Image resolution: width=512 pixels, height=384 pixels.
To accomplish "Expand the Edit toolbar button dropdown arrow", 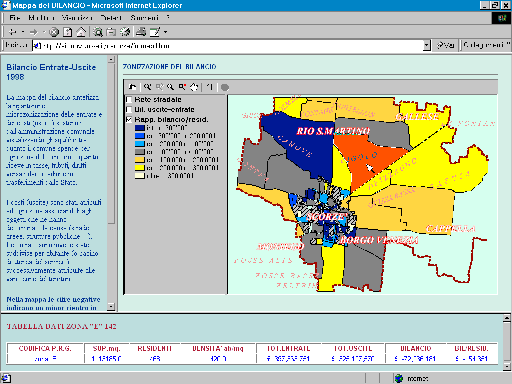I will (165, 32).
